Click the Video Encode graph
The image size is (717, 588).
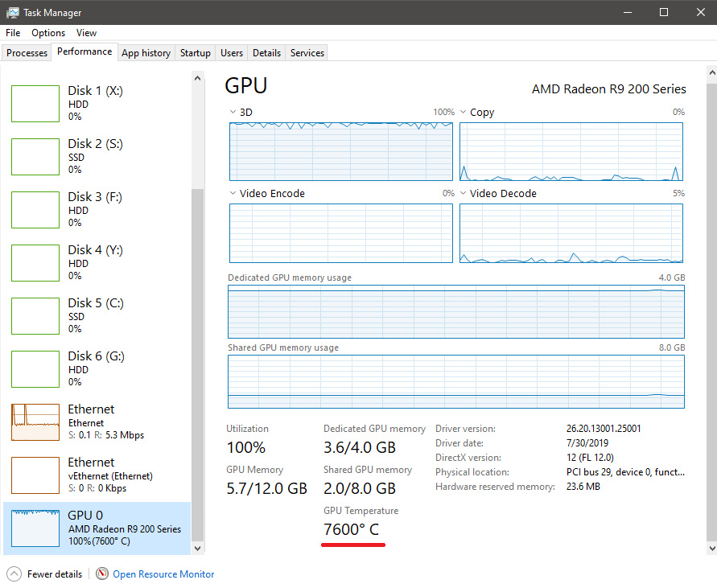tap(341, 233)
